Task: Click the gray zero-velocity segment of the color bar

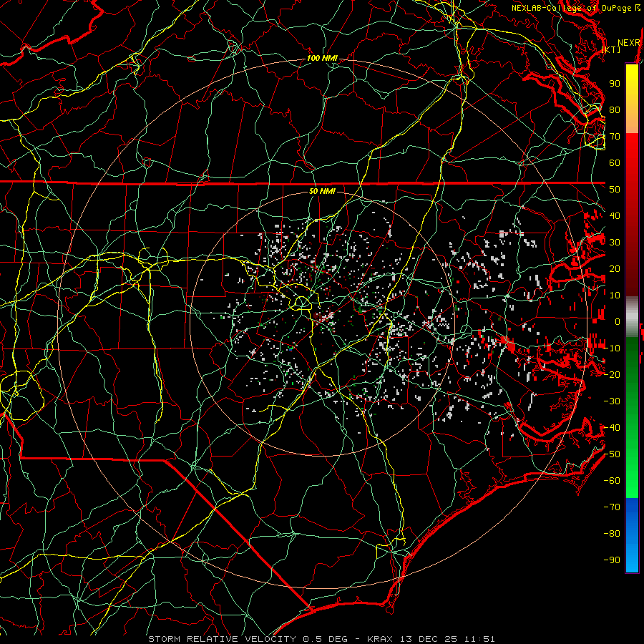Action: (x=632, y=317)
